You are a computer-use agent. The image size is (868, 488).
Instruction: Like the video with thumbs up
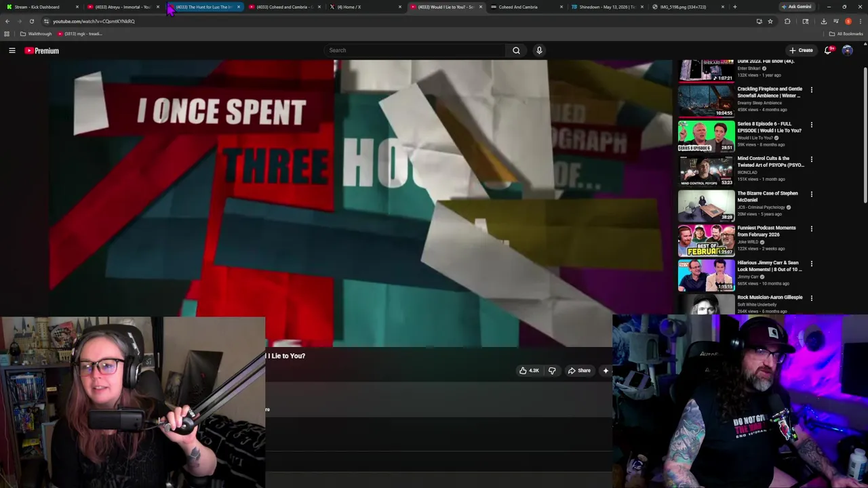(529, 371)
